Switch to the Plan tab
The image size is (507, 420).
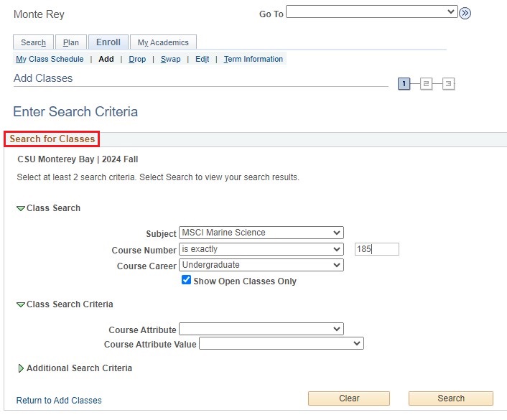71,42
